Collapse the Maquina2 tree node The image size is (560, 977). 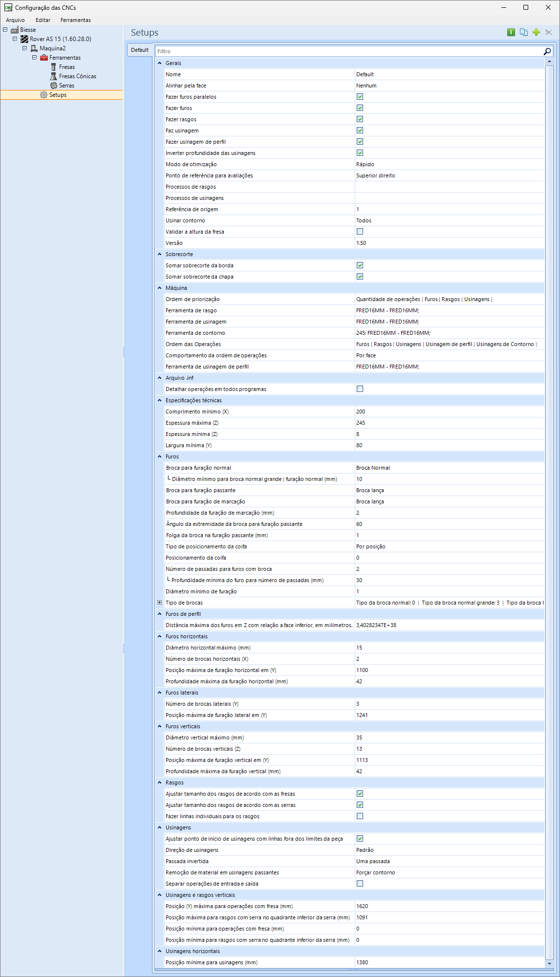pos(24,48)
